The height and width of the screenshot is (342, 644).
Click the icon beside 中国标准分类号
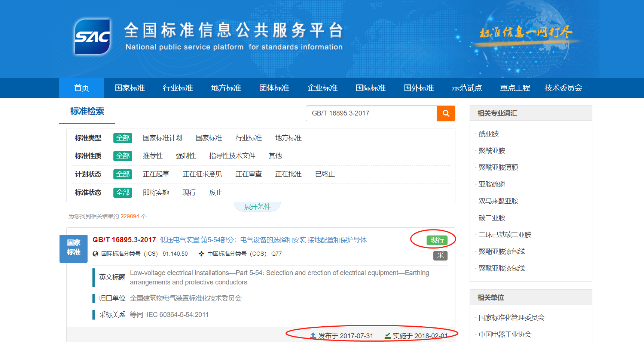(x=201, y=254)
